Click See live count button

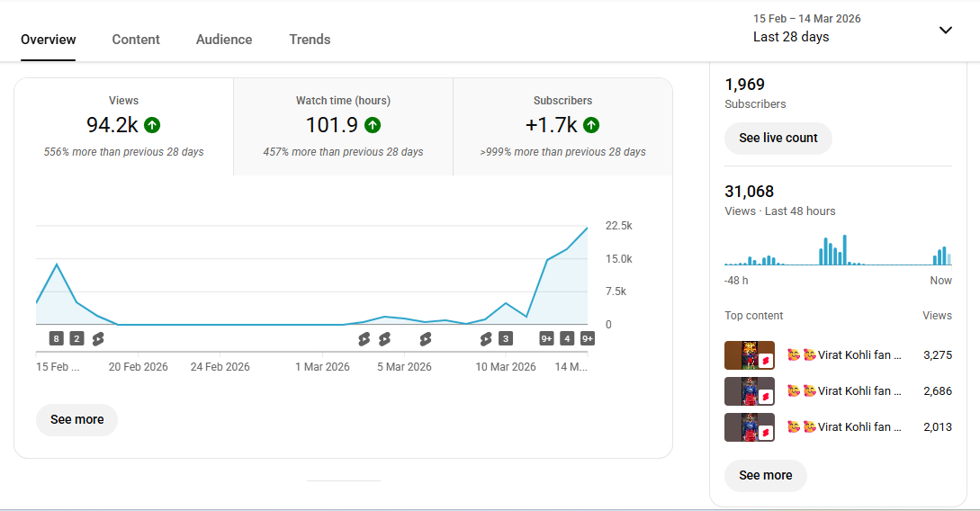[778, 138]
